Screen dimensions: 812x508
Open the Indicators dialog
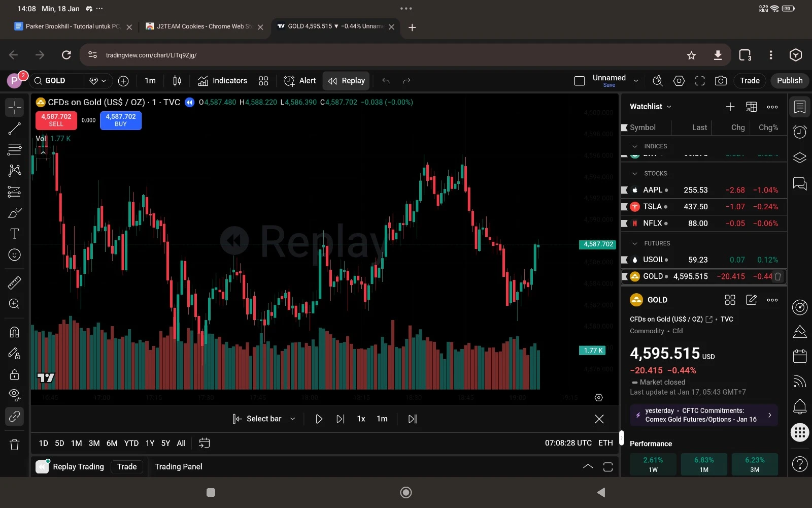click(222, 81)
